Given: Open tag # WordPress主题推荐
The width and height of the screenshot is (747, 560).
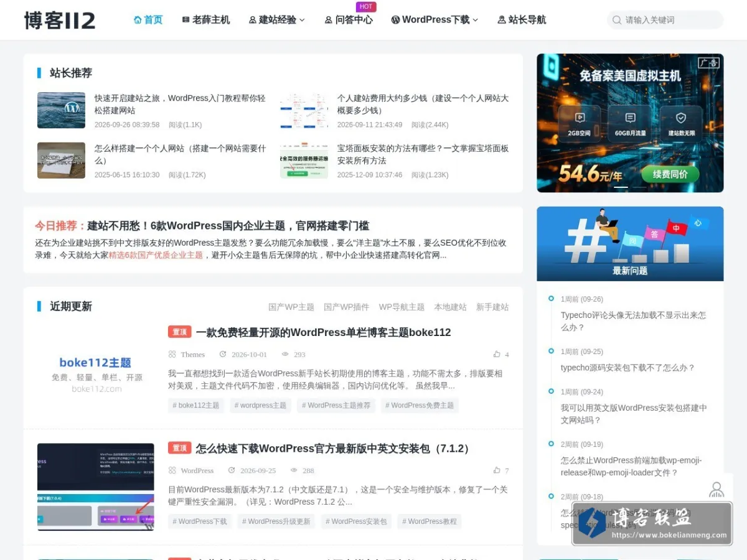Looking at the screenshot, I should coord(336,405).
